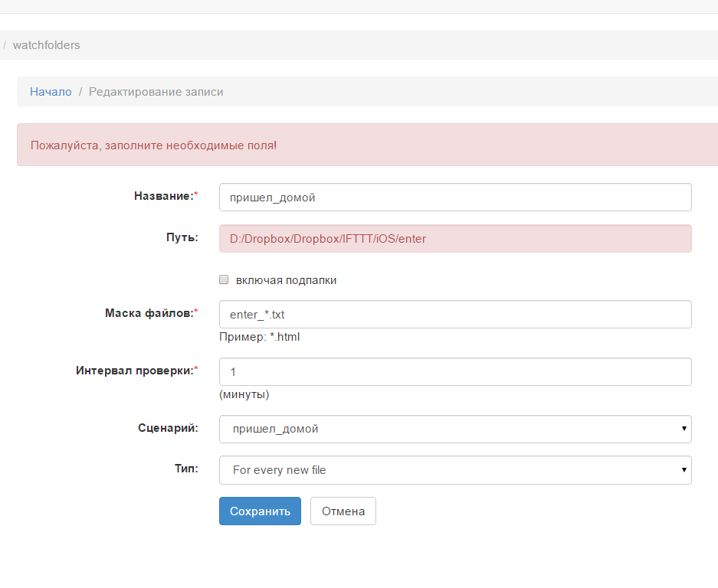Click the 'Интервал проверки:' field label
The image size is (718, 588).
[x=135, y=370]
